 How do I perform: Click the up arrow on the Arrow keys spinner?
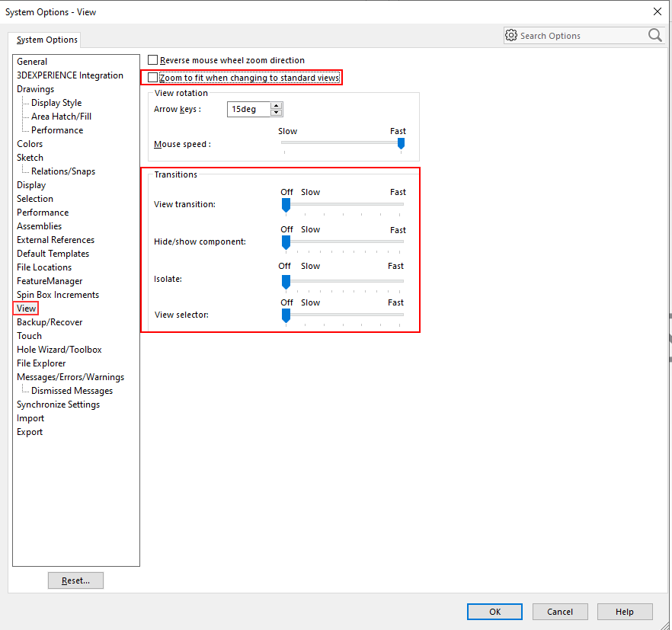pyautogui.click(x=276, y=105)
